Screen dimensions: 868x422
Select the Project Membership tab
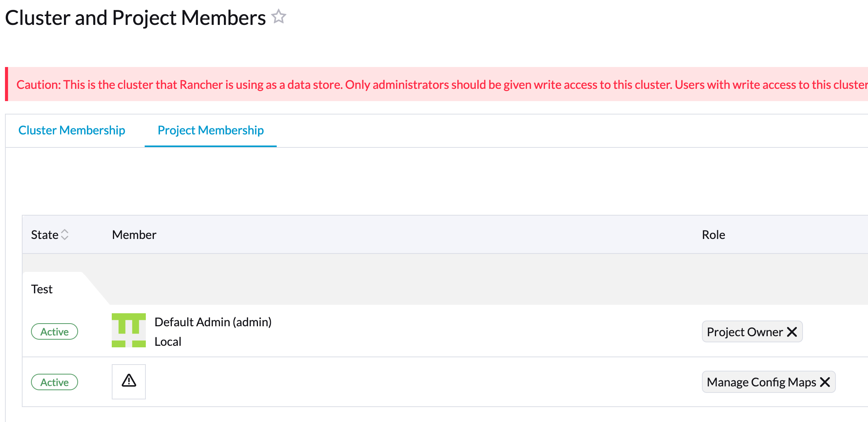tap(210, 130)
